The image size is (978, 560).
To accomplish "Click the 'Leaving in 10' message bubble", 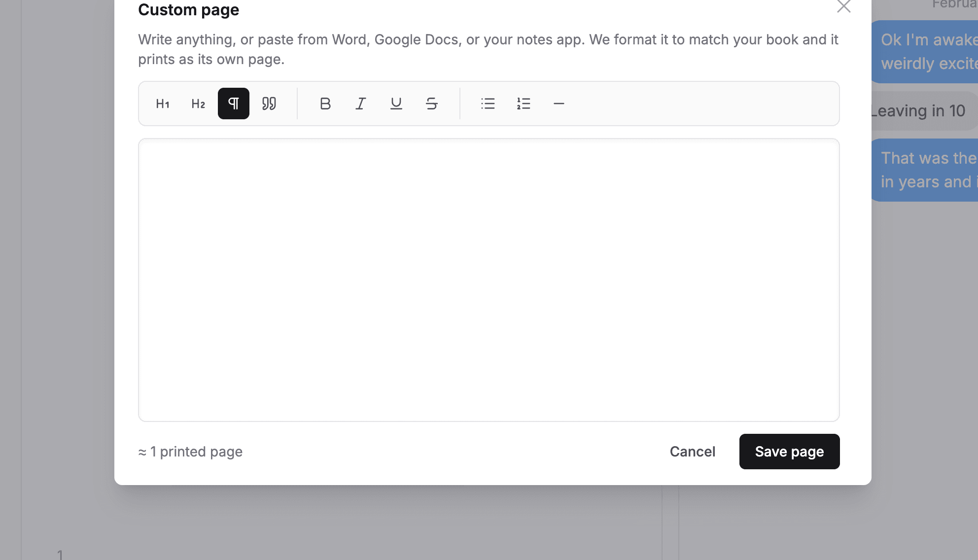I will pyautogui.click(x=925, y=111).
